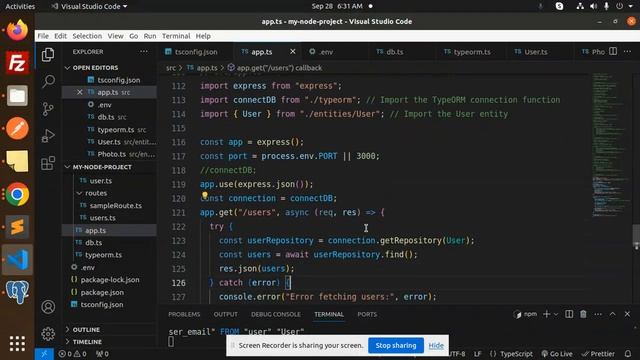Click Stop sharing button

[x=396, y=345]
